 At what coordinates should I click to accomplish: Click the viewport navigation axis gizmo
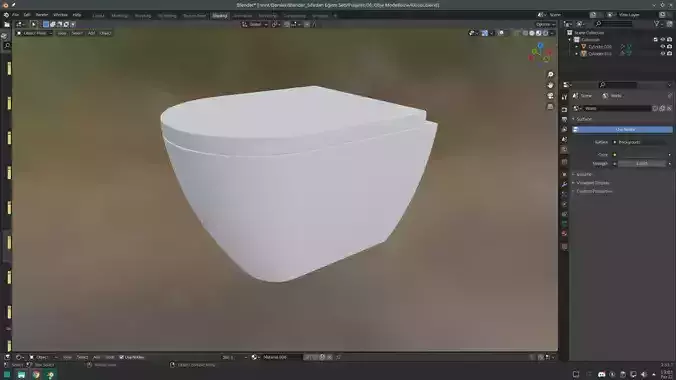click(x=540, y=54)
